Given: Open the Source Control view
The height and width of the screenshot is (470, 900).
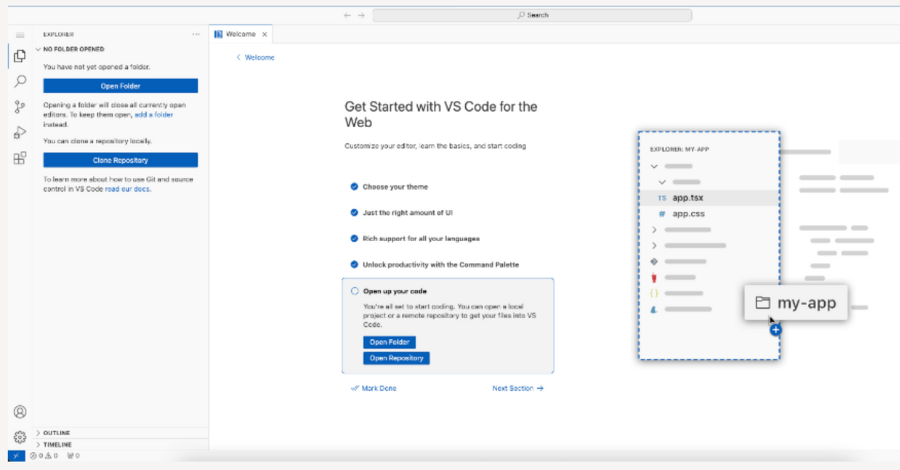Looking at the screenshot, I should [x=20, y=107].
